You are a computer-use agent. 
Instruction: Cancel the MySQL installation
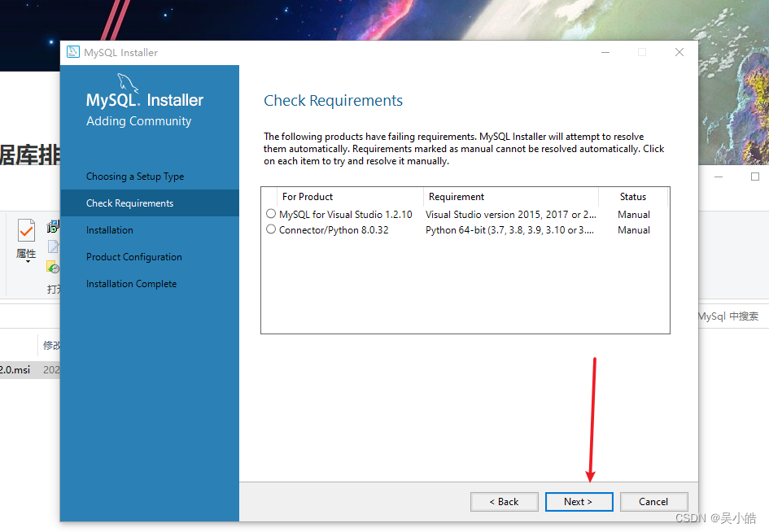pyautogui.click(x=653, y=502)
